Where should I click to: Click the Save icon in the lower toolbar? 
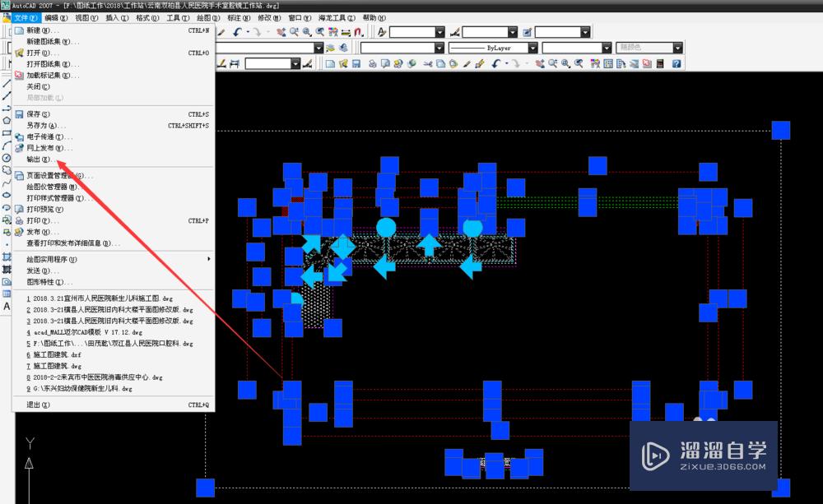pos(357,63)
